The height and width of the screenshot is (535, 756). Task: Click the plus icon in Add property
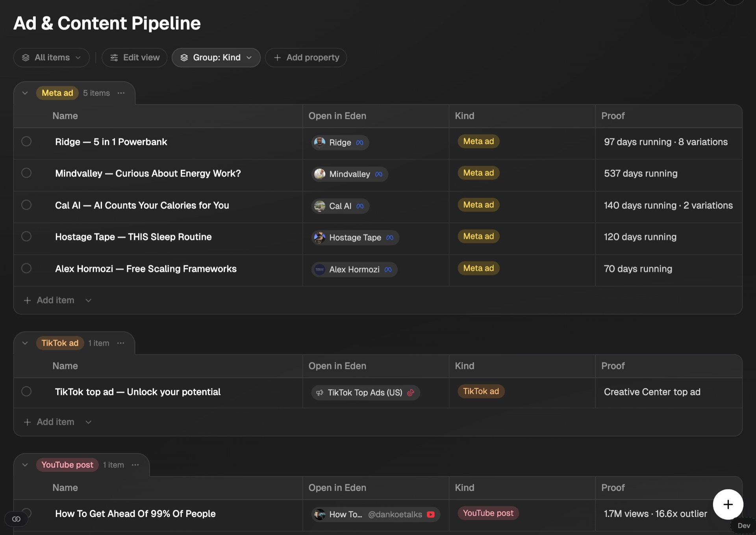(x=277, y=58)
